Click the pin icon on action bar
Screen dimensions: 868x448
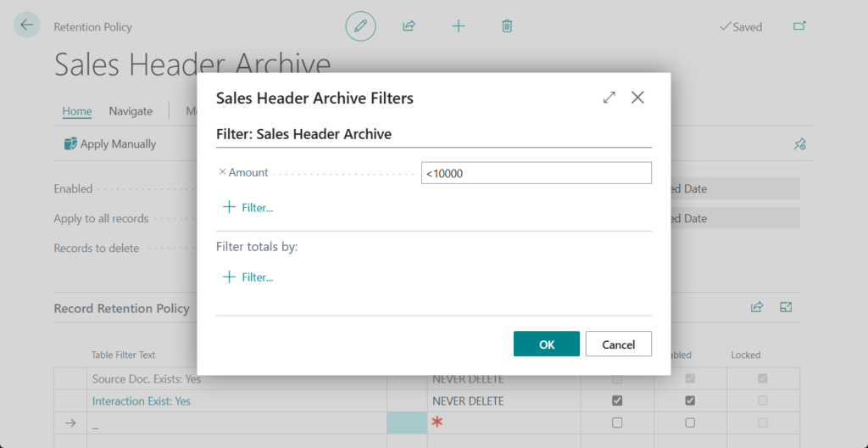pyautogui.click(x=799, y=144)
